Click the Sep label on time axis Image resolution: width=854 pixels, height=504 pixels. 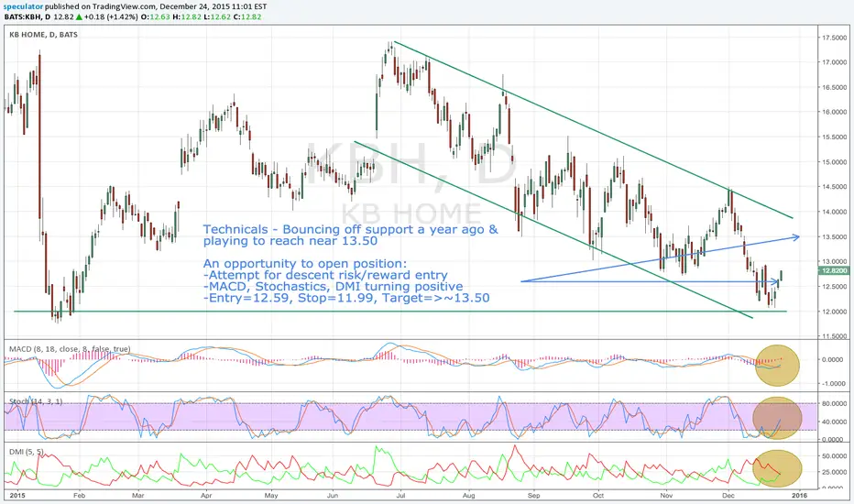tap(533, 496)
